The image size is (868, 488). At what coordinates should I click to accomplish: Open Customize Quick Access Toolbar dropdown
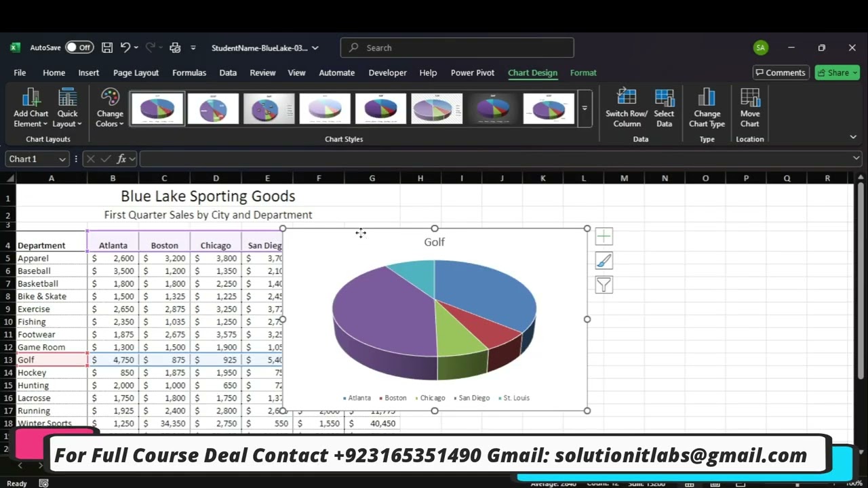[193, 47]
